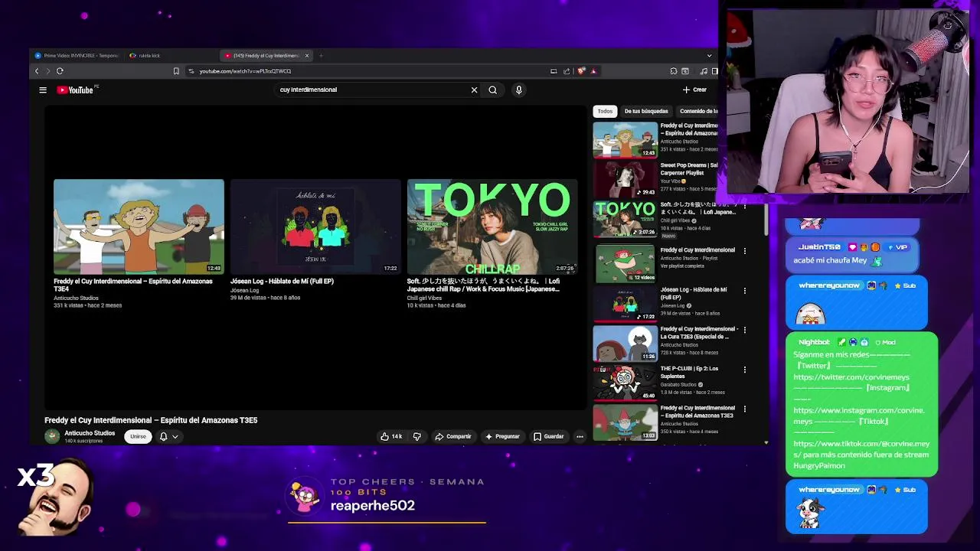Open the cast screen icon in address bar

pyautogui.click(x=554, y=71)
